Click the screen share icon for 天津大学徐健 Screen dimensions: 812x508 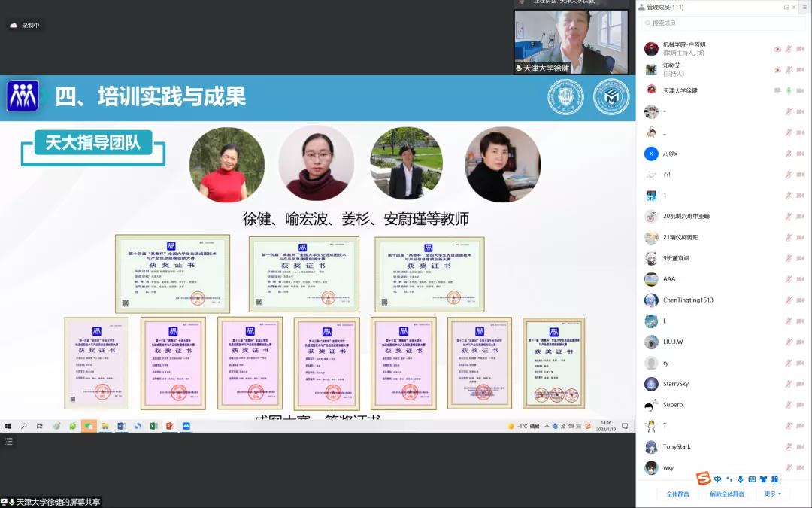pos(777,90)
